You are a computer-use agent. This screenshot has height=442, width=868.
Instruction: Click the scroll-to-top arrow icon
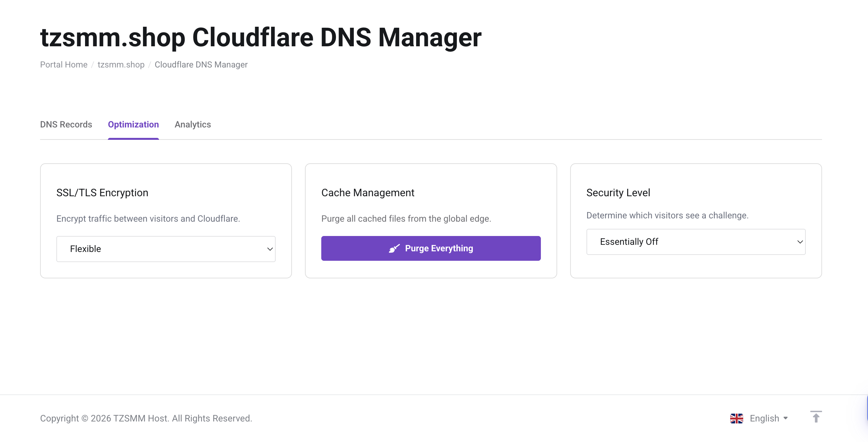[816, 417]
